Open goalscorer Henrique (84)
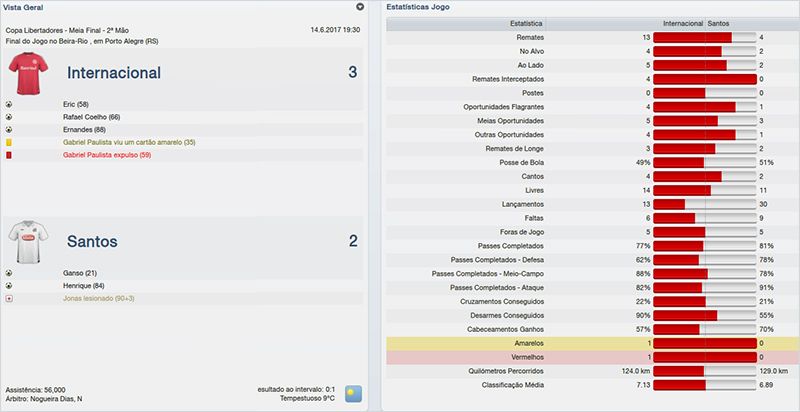Image resolution: width=800 pixels, height=412 pixels. tap(83, 285)
